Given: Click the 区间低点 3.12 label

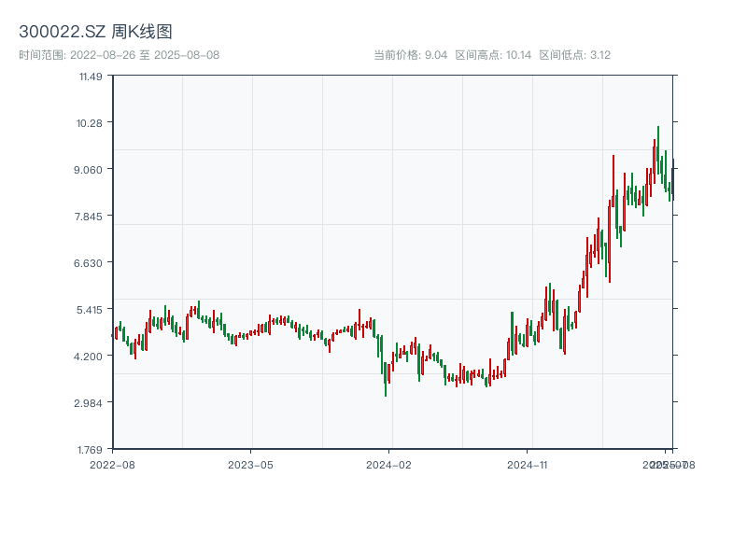Looking at the screenshot, I should click(574, 55).
